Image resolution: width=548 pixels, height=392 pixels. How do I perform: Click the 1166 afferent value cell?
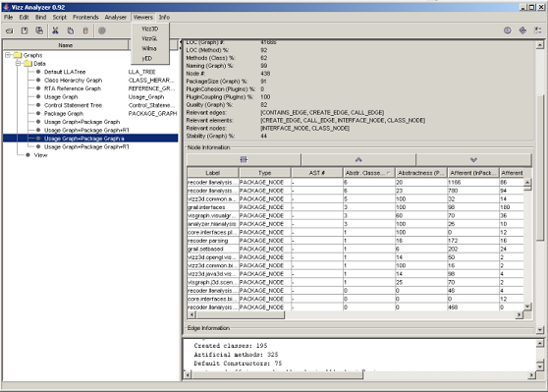(x=473, y=182)
